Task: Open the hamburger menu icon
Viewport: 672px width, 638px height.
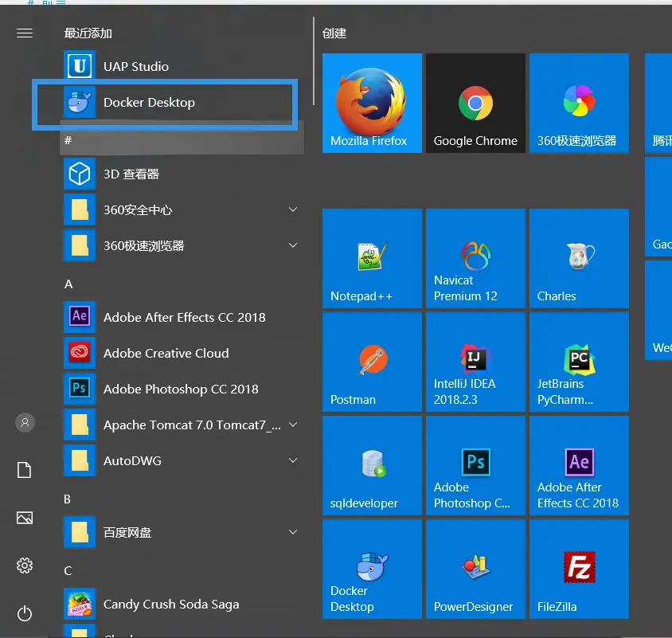Action: pyautogui.click(x=25, y=33)
